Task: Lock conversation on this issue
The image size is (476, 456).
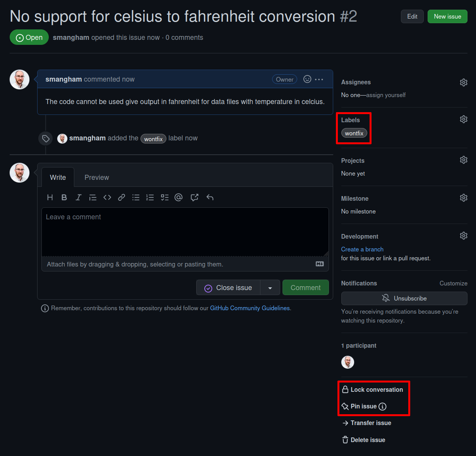Action: 372,390
